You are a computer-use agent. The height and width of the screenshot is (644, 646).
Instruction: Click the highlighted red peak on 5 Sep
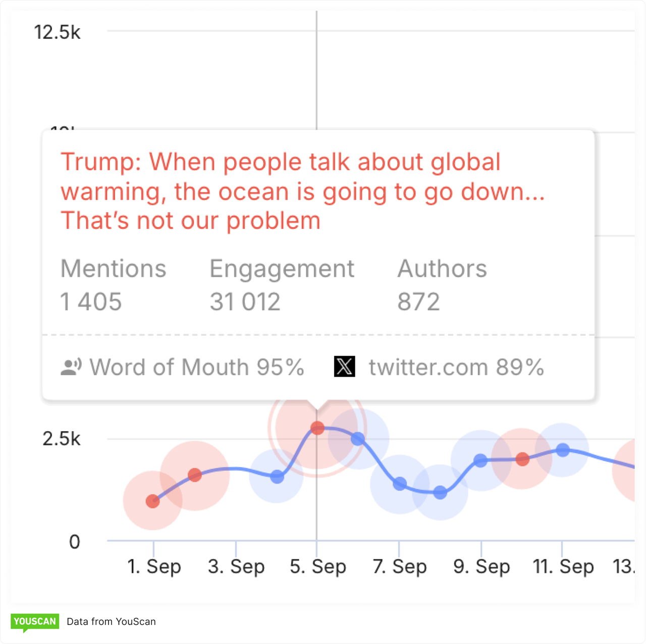click(x=317, y=428)
